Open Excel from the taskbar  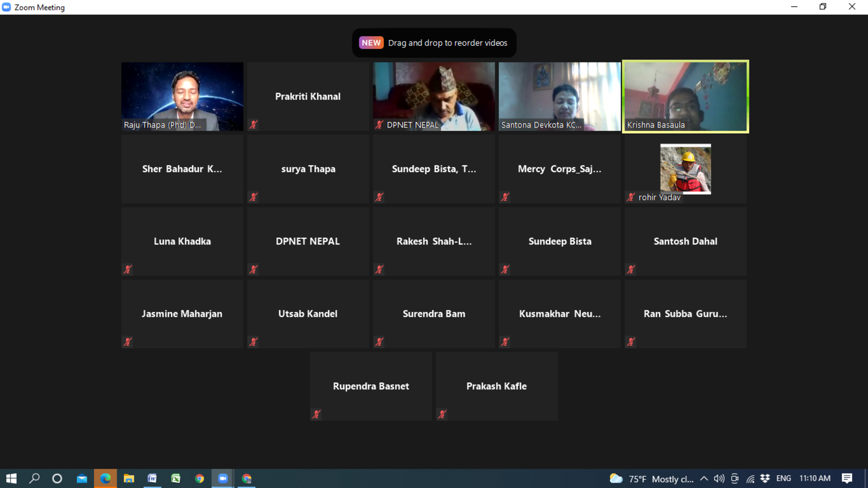click(x=175, y=478)
